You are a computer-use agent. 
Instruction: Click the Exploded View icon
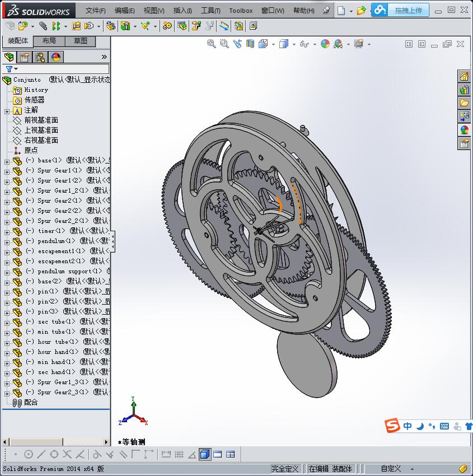(196, 26)
